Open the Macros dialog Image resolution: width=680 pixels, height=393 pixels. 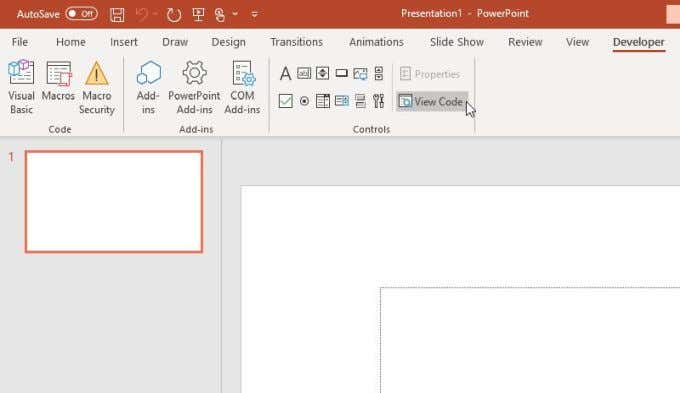click(58, 82)
